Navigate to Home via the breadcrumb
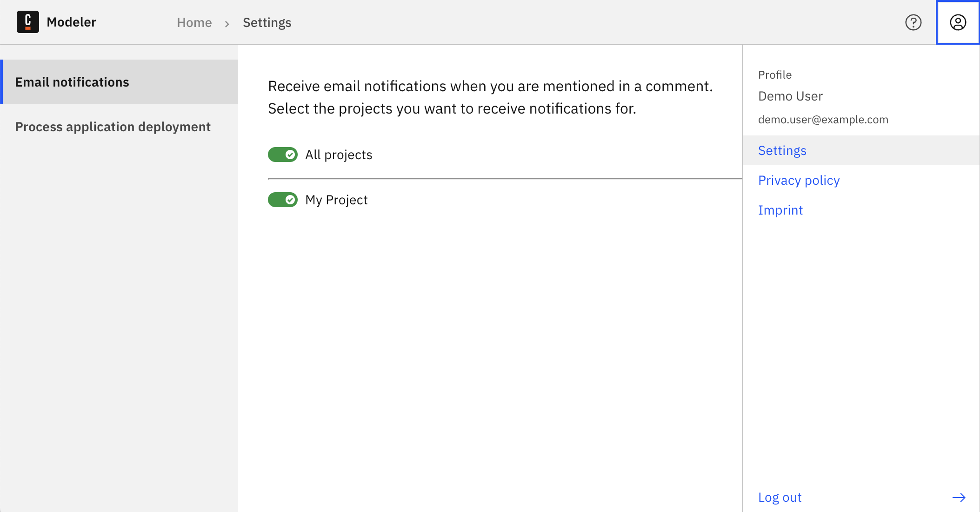The width and height of the screenshot is (980, 512). 194,22
